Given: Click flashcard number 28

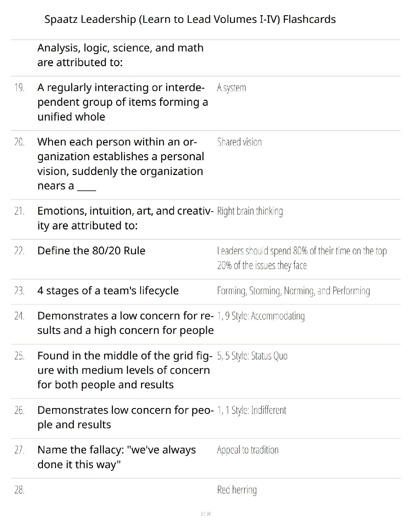Looking at the screenshot, I should click(x=19, y=490).
